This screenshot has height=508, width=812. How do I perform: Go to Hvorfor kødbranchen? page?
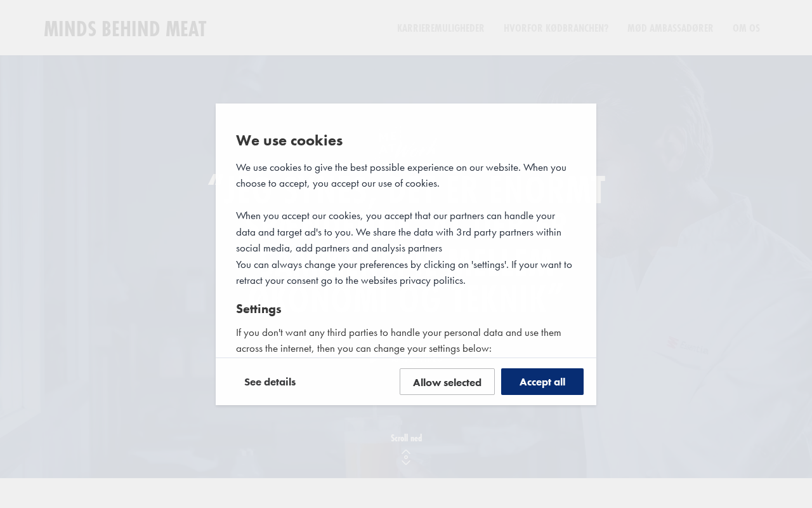[556, 28]
